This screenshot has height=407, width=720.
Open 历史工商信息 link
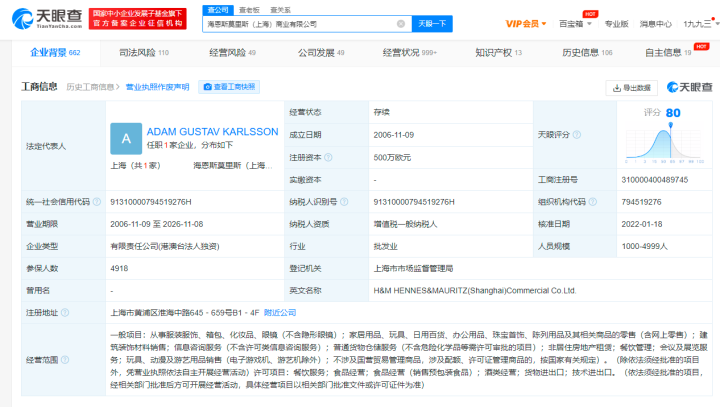(x=92, y=87)
